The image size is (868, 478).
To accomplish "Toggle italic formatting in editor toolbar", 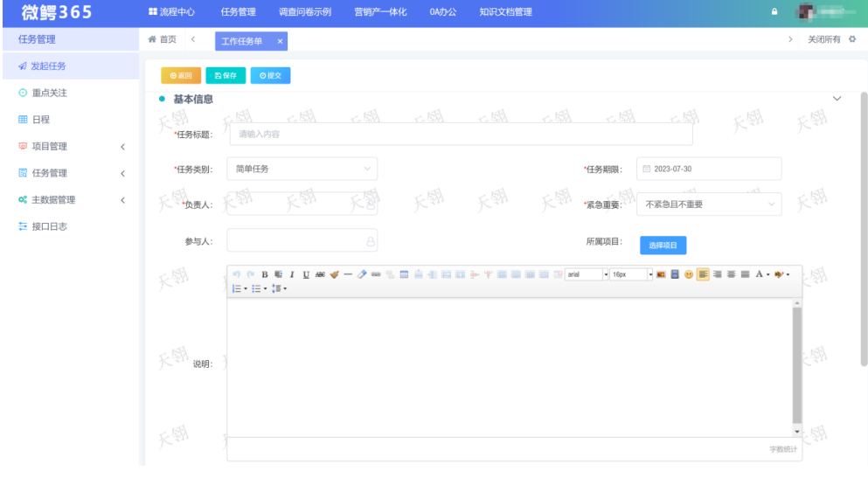I will pyautogui.click(x=292, y=274).
